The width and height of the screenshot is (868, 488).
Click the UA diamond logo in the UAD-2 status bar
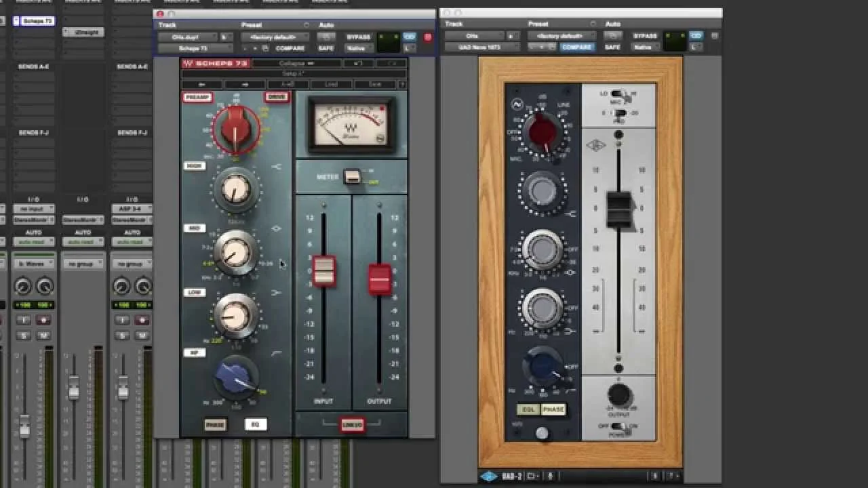click(x=488, y=476)
